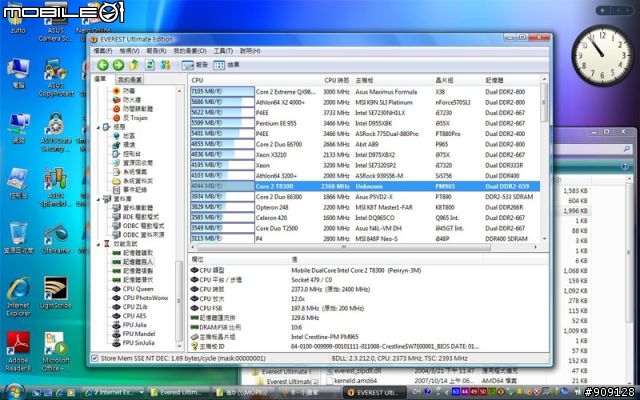Select the Pentium EE 955 result row

coord(365,123)
